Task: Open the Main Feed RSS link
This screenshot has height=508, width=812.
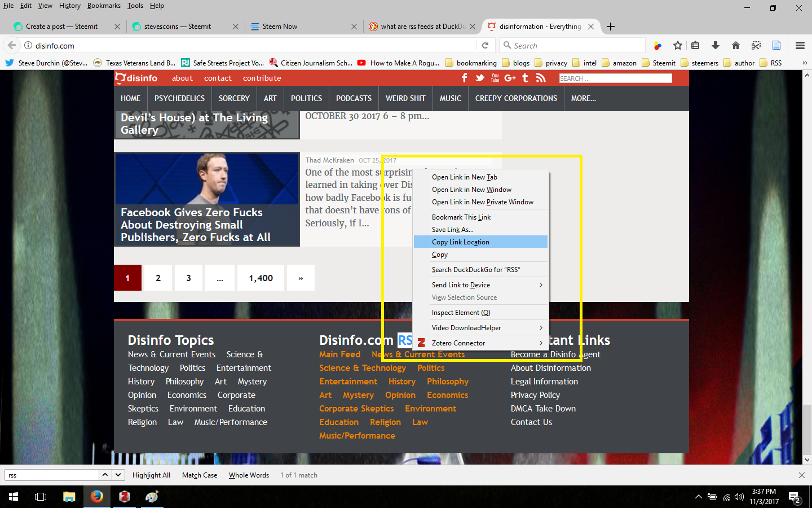Action: pyautogui.click(x=339, y=354)
